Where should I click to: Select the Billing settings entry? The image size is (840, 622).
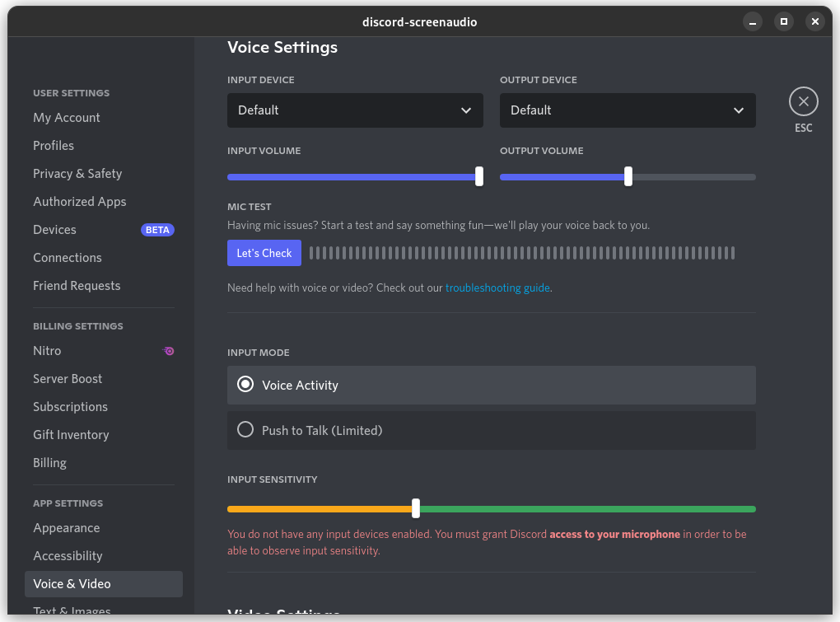(x=49, y=462)
